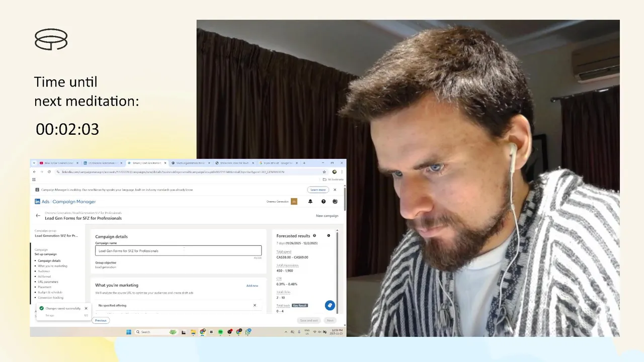
Task: Go to Audience step in sidebar
Action: point(44,271)
